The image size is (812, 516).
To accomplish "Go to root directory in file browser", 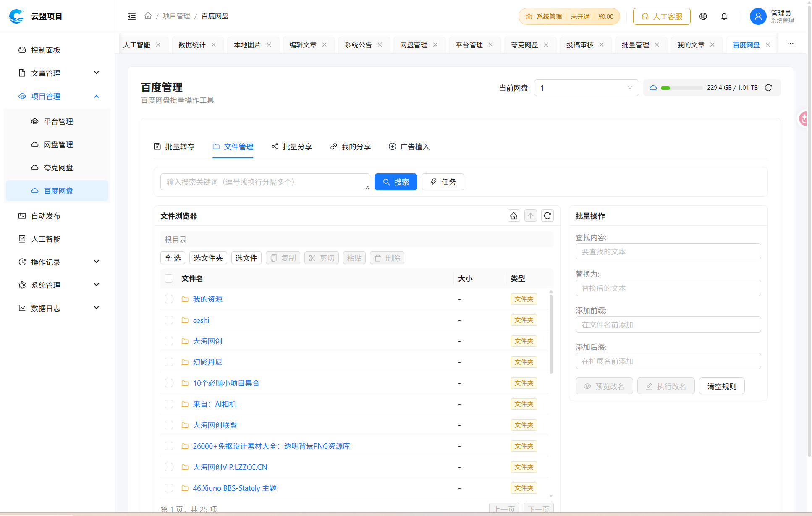I will 514,216.
